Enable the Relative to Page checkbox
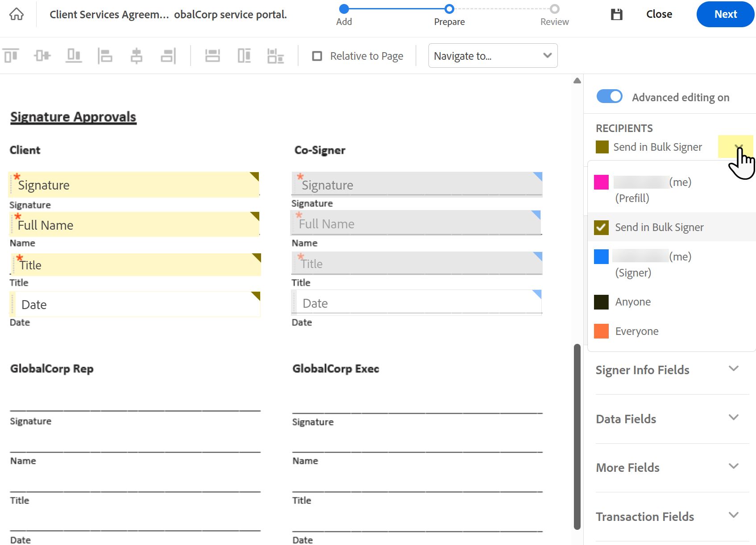756x545 pixels. [317, 56]
